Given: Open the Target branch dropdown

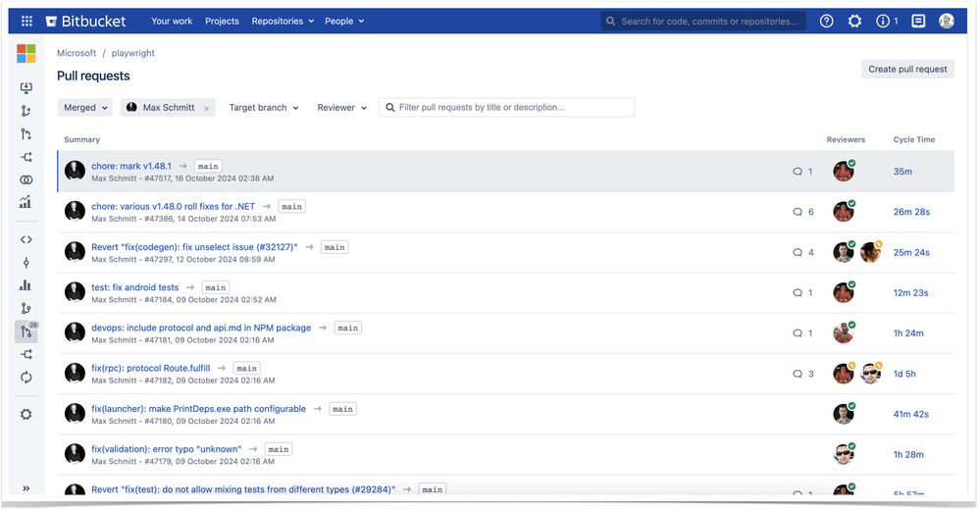Looking at the screenshot, I should point(264,108).
